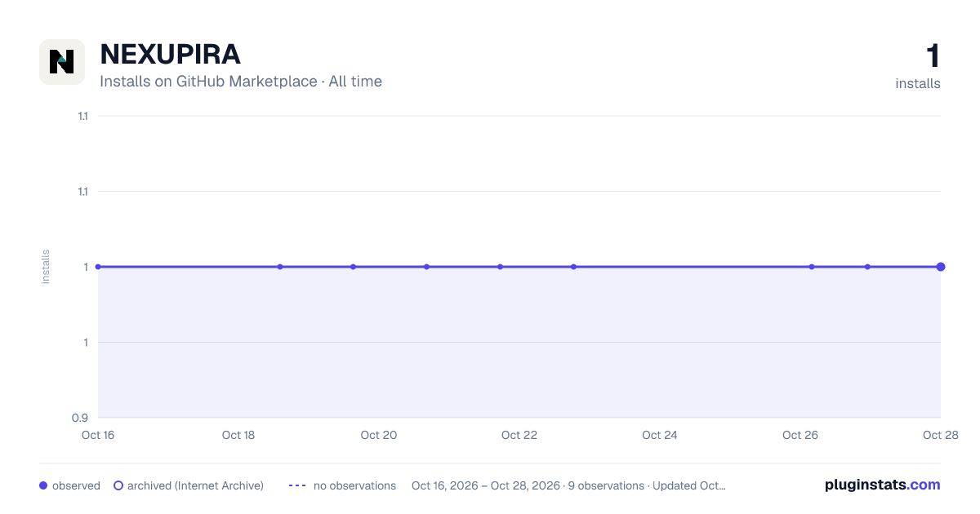Click the date range and observations summary text
Viewport: 980px width, 514px height.
[x=568, y=485]
